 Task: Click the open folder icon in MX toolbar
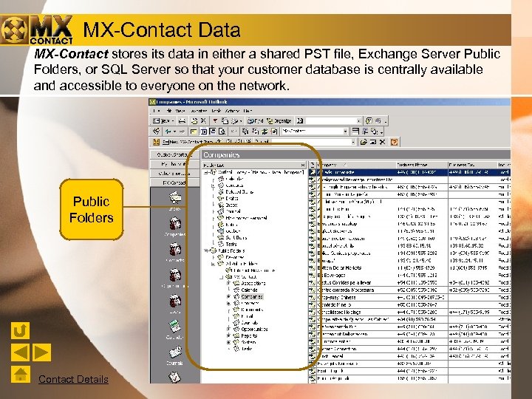364,142
